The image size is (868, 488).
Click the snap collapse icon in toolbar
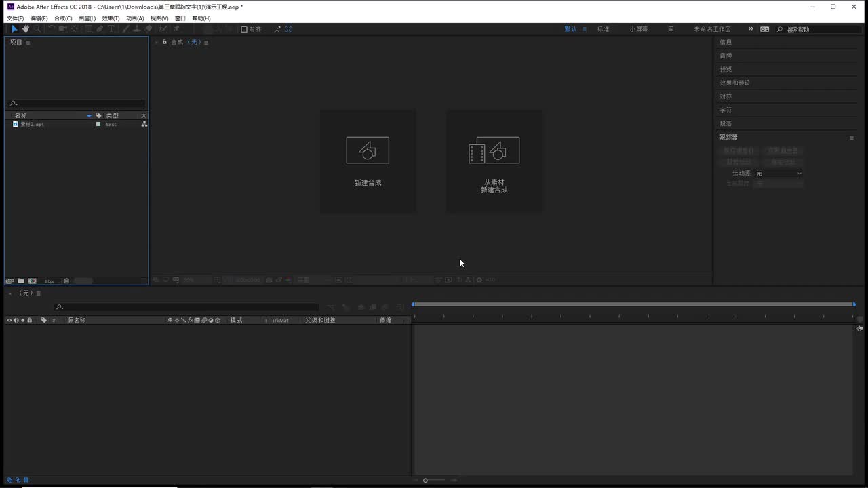(x=288, y=29)
